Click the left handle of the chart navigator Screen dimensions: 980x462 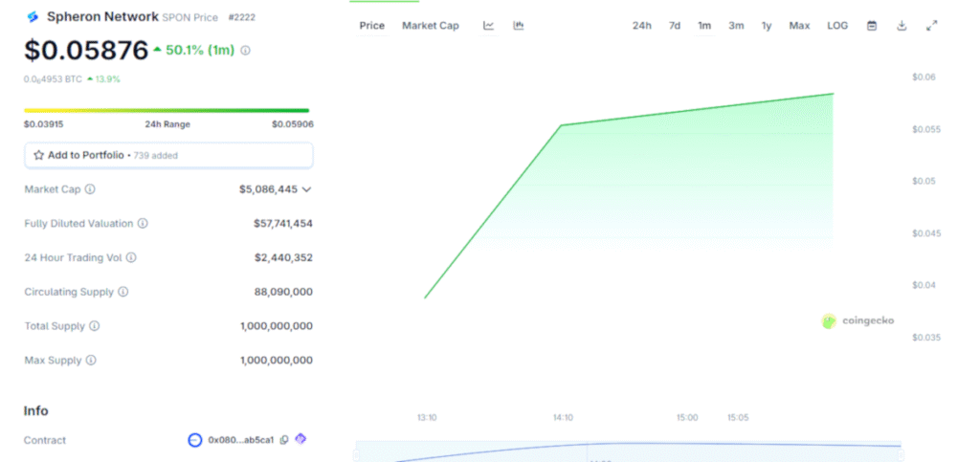[356, 455]
